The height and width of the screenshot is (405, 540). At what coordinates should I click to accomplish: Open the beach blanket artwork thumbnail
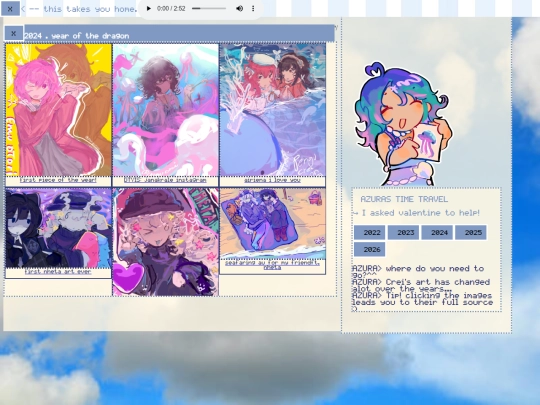click(273, 224)
